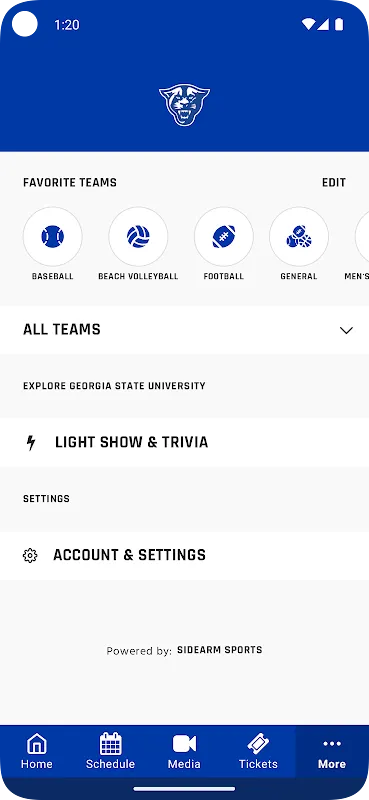369x800 pixels.
Task: Tap the Georgia State panther logo
Action: point(184,105)
